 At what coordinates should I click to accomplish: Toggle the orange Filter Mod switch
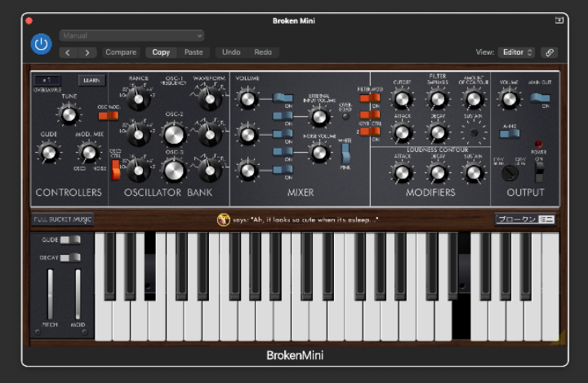click(370, 98)
